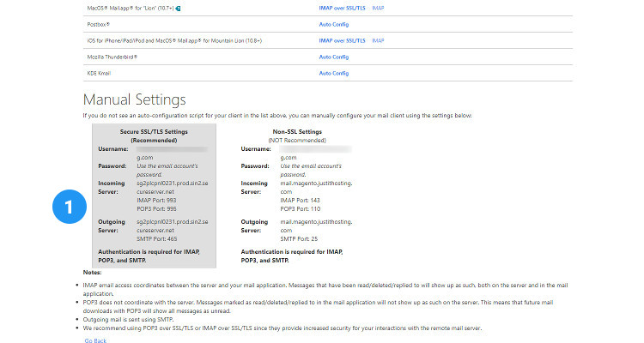Open IMAP over SSL/TLS for iOS Mountain Lion
This screenshot has width=644, height=343.
(x=342, y=40)
